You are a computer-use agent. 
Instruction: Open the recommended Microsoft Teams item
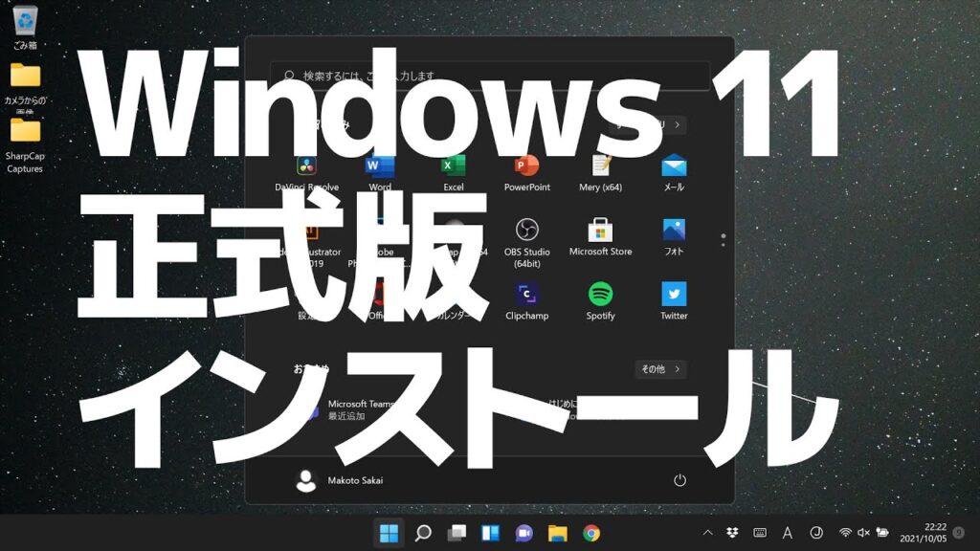(350, 409)
